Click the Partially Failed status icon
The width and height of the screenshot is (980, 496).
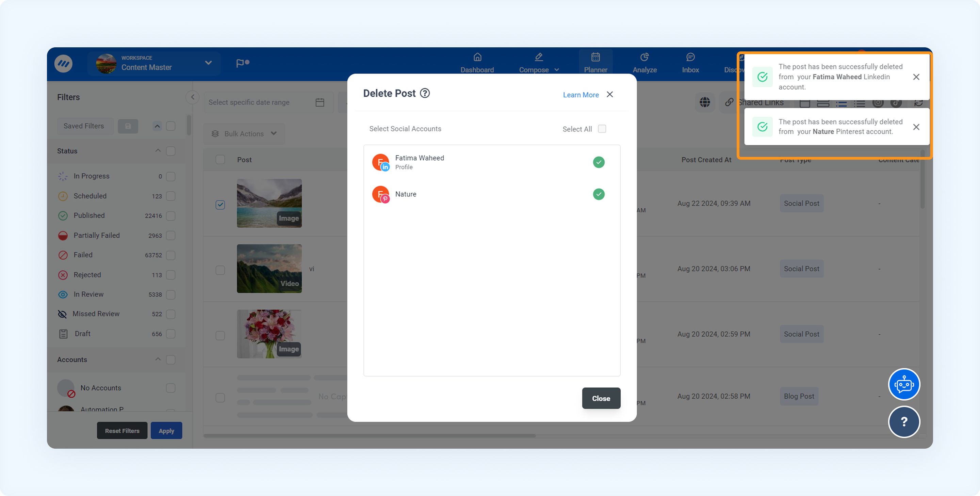click(63, 236)
